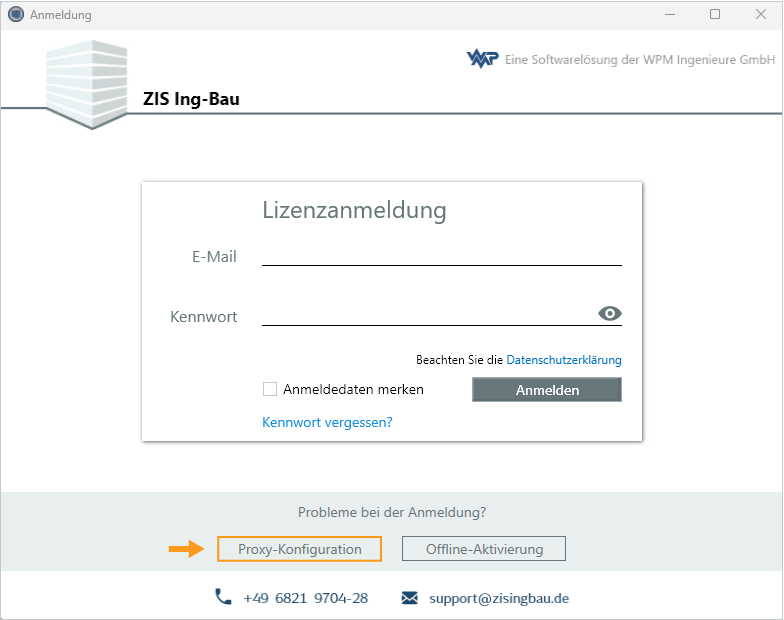Click the support phone icon

(223, 596)
